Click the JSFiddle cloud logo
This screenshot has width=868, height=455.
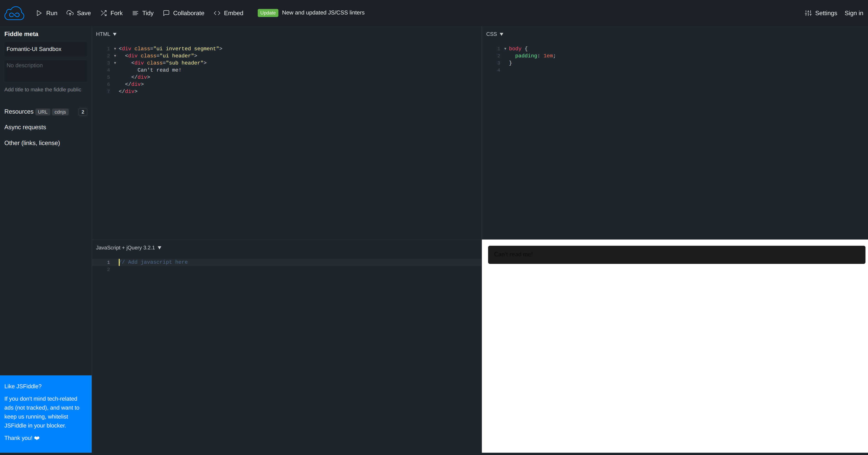coord(14,13)
